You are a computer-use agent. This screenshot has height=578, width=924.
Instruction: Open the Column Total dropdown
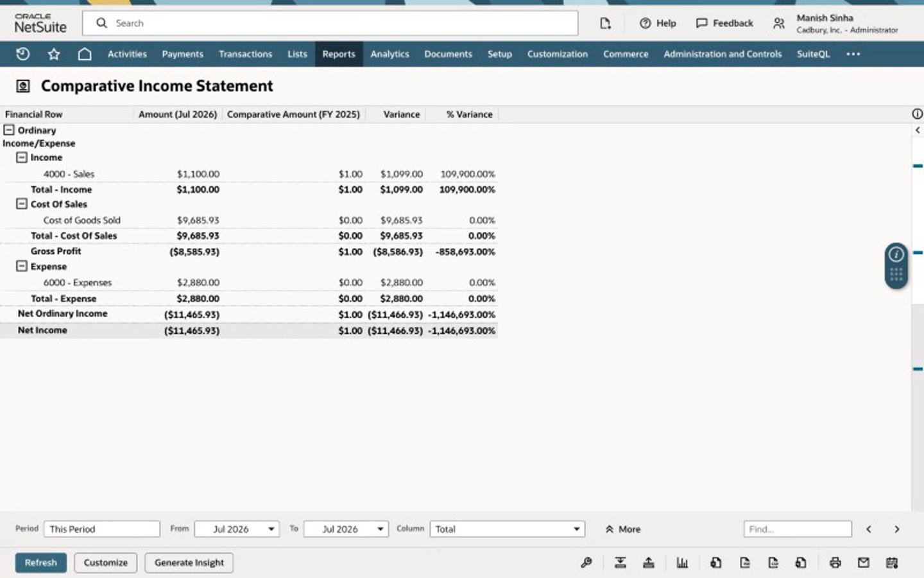(x=508, y=529)
